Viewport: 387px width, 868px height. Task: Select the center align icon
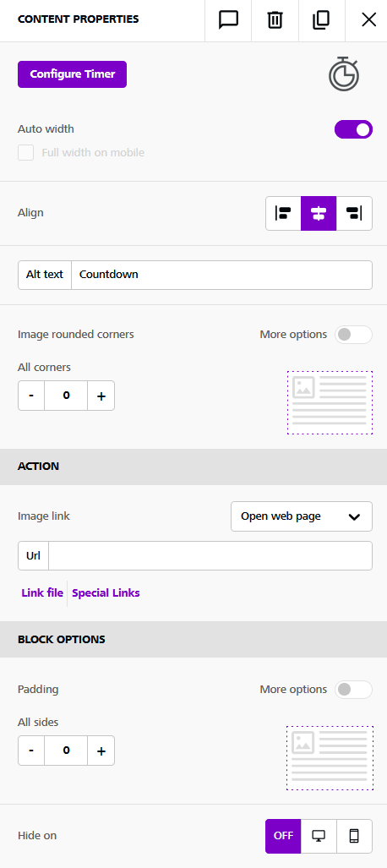319,213
